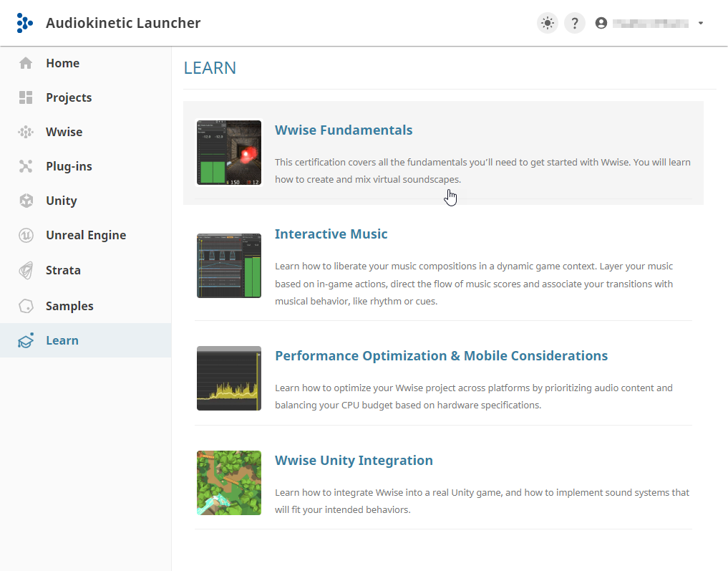Screen dimensions: 728x571
Task: Expand the account dropdown arrow
Action: point(701,23)
